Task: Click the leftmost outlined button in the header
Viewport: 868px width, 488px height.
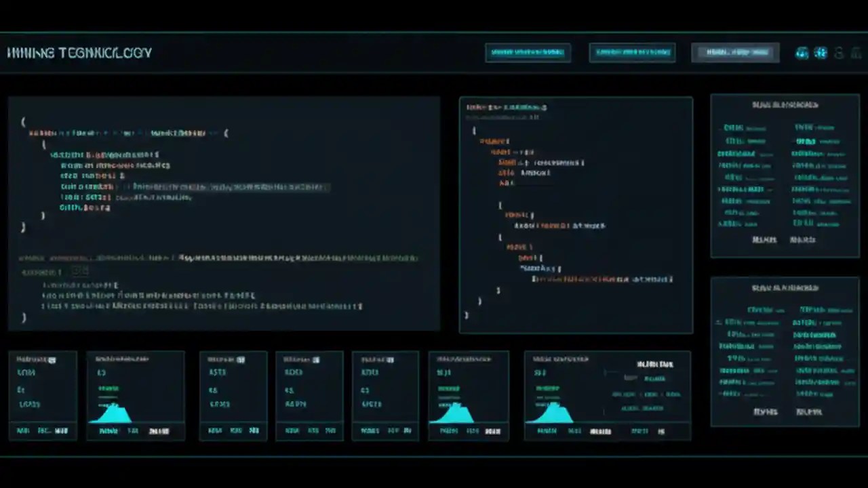Action: pos(528,52)
